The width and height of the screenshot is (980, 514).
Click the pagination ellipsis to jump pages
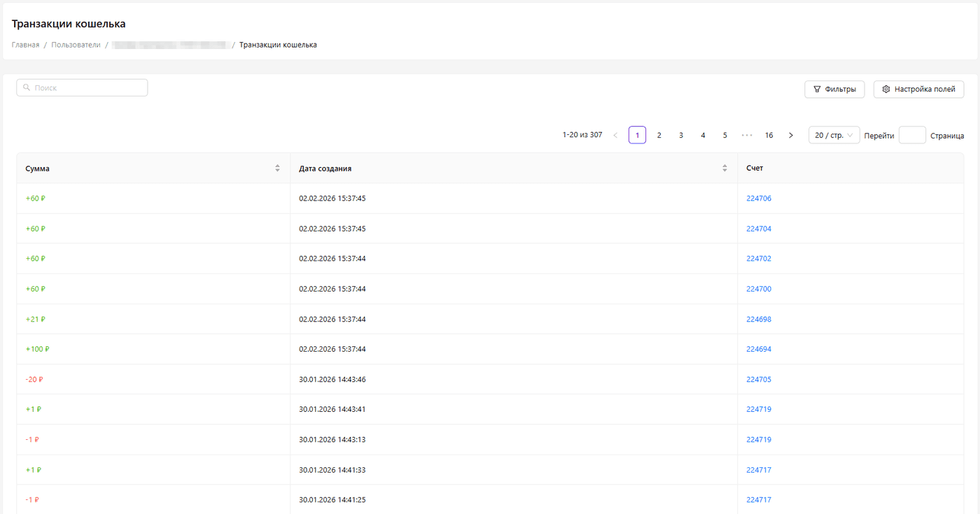[x=747, y=136]
